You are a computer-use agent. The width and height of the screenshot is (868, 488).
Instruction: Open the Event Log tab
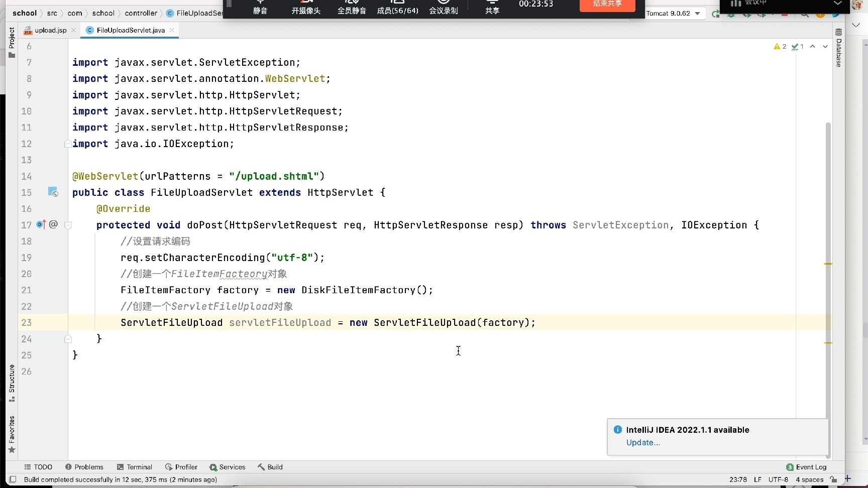806,467
